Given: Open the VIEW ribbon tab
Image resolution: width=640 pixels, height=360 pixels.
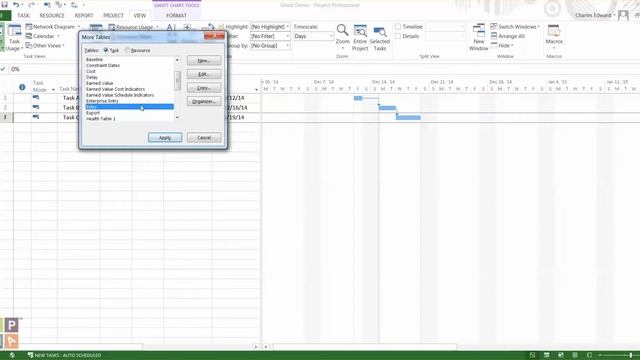Looking at the screenshot, I should pyautogui.click(x=140, y=16).
